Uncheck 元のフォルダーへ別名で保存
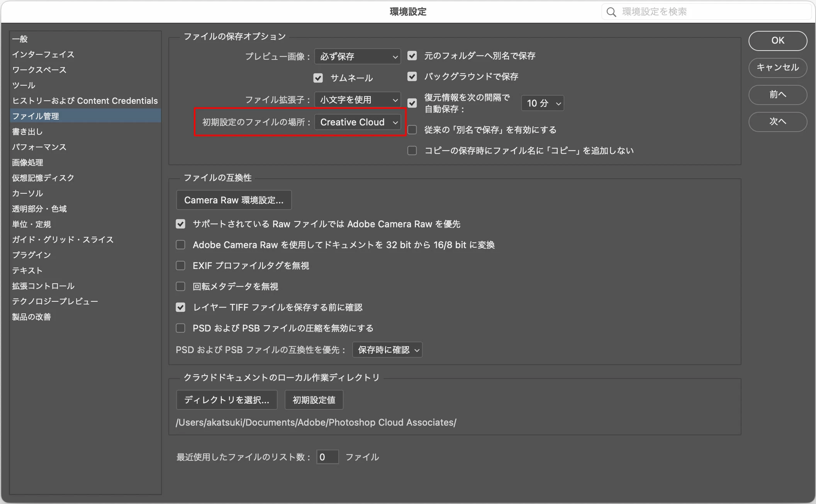The image size is (816, 504). click(x=412, y=56)
